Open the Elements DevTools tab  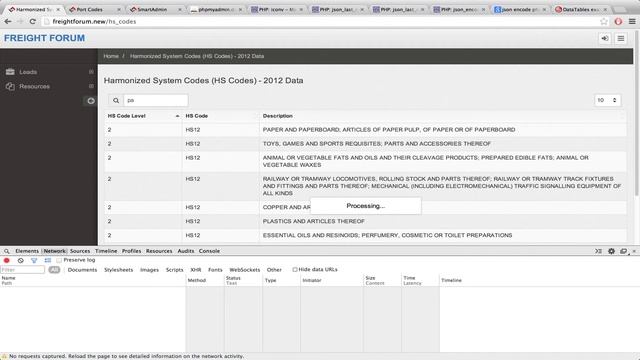click(x=27, y=251)
